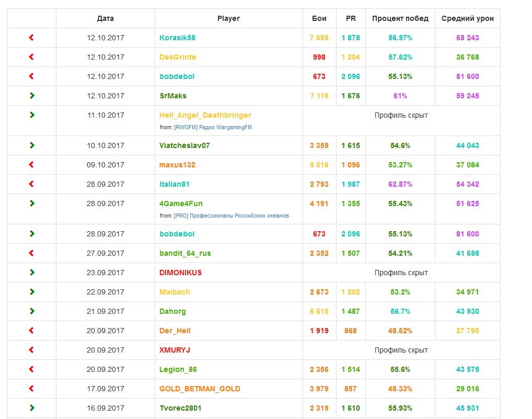Click green arrow in the DIMONIKUS row
Image resolution: width=532 pixels, height=419 pixels.
click(x=31, y=273)
